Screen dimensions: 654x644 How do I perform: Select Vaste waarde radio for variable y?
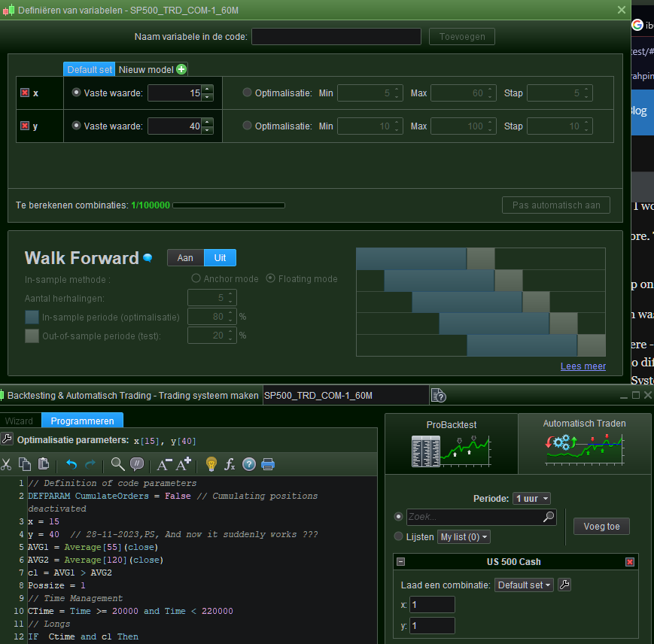point(76,126)
